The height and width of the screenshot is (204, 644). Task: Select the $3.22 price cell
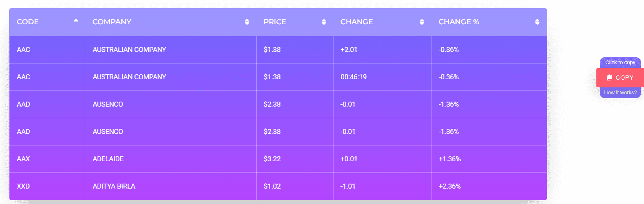click(272, 159)
